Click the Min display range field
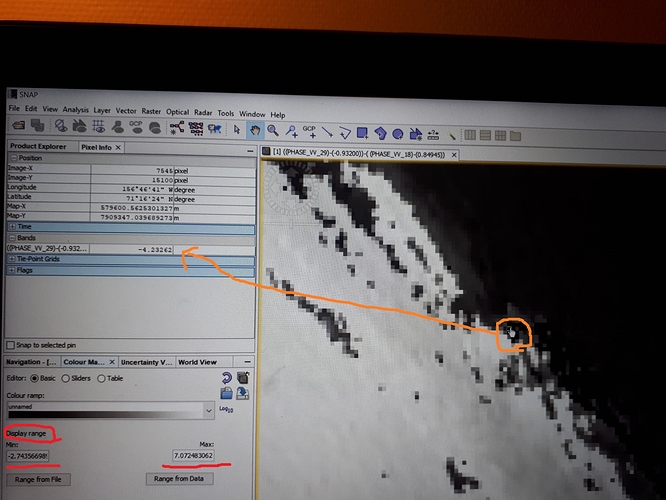The width and height of the screenshot is (666, 500). point(28,456)
